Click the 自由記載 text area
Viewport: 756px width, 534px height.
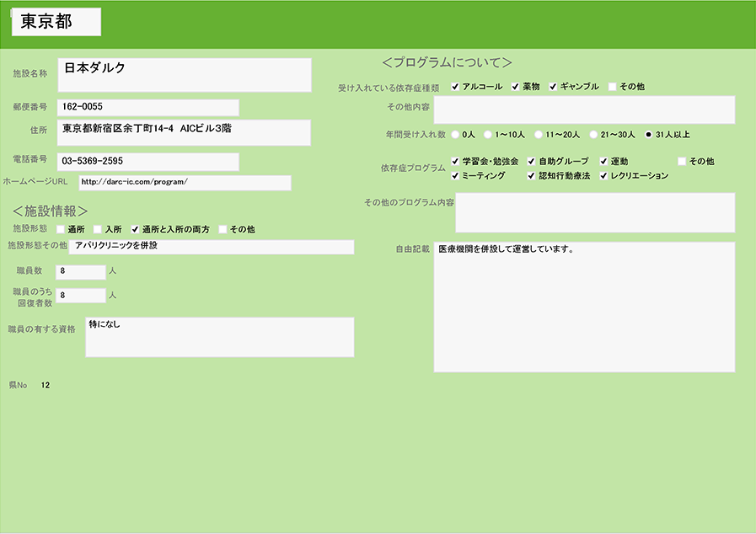584,307
